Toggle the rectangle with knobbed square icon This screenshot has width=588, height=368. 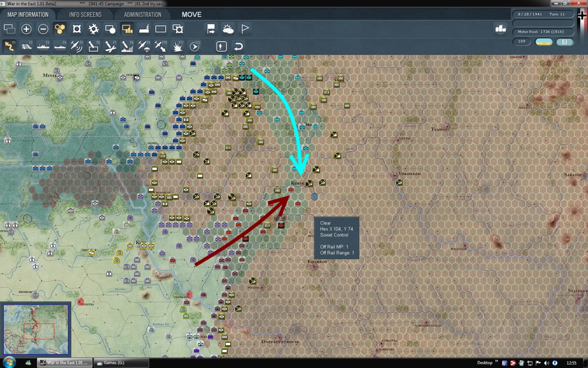(178, 29)
